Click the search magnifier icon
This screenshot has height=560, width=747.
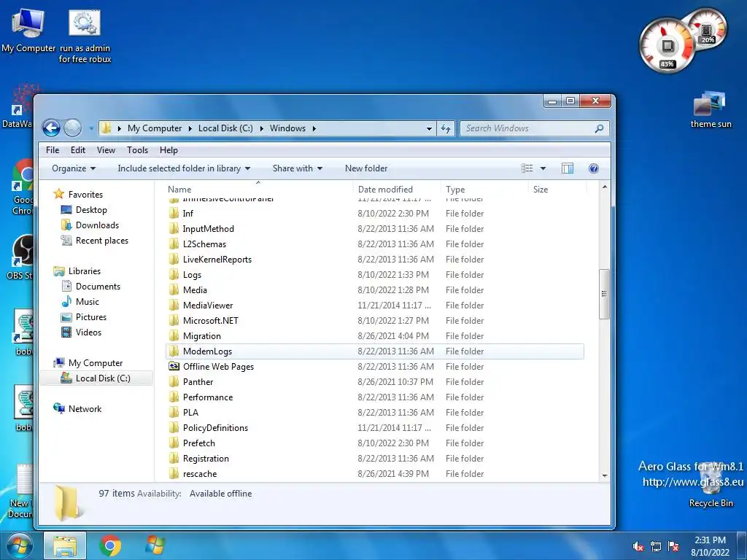600,128
